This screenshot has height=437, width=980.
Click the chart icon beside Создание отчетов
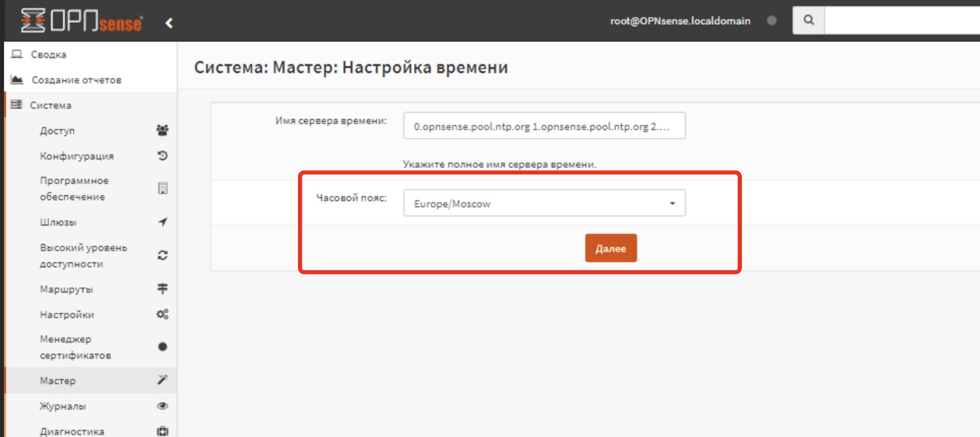(x=17, y=80)
